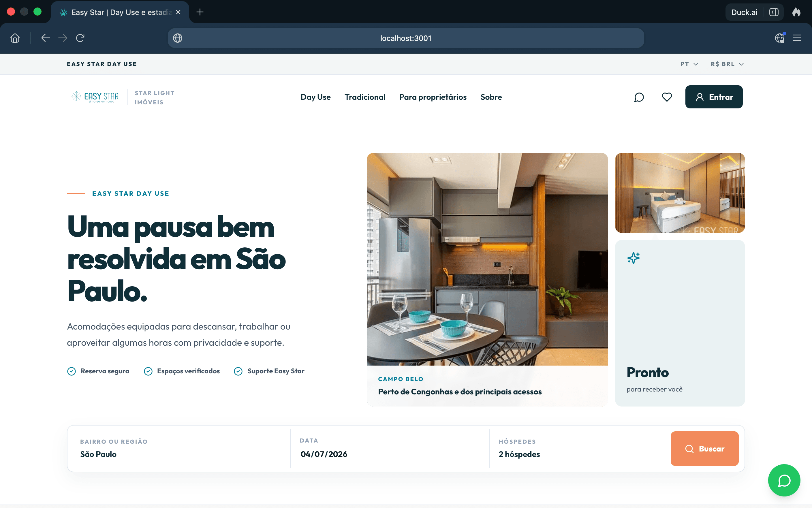The height and width of the screenshot is (508, 812).
Task: Reload the page with refresh icon
Action: pos(80,38)
